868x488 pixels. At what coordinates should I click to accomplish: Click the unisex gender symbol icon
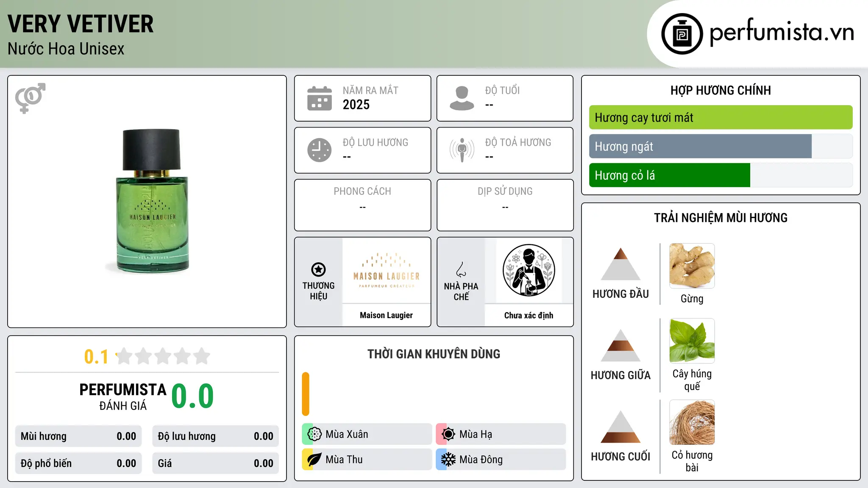click(x=30, y=98)
